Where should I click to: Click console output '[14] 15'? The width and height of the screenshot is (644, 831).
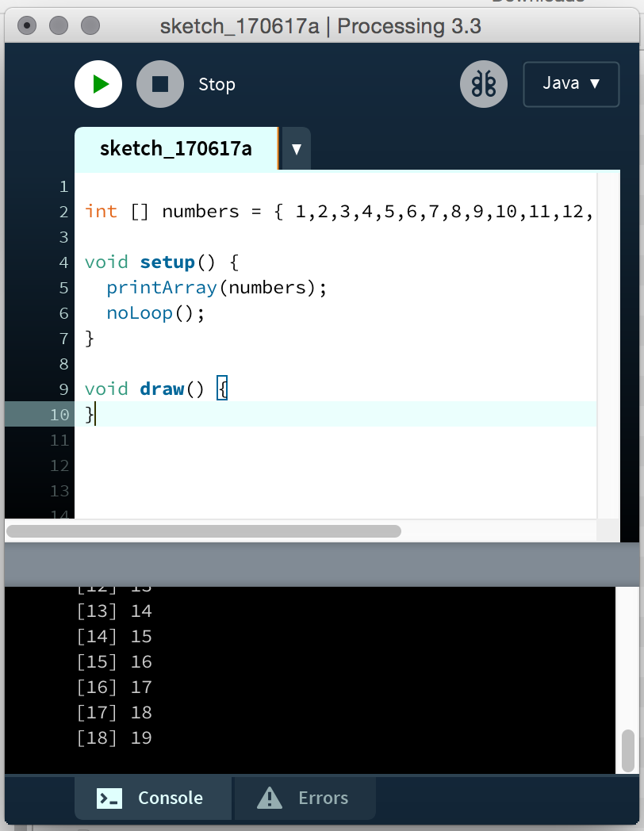pos(114,637)
